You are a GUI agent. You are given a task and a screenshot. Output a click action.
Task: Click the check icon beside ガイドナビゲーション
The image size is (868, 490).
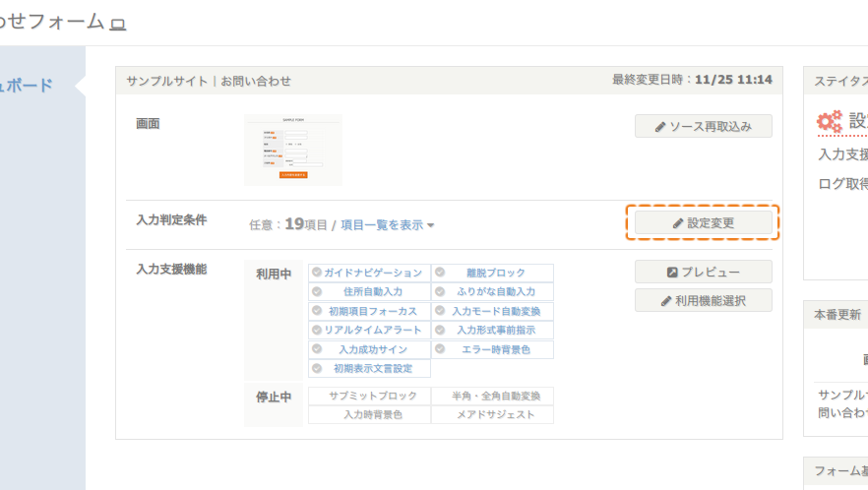tap(317, 272)
